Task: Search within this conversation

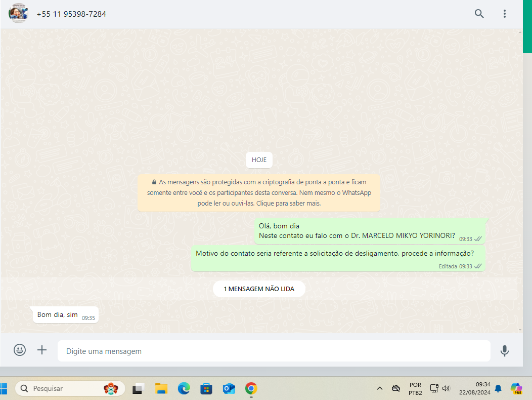Action: click(479, 14)
